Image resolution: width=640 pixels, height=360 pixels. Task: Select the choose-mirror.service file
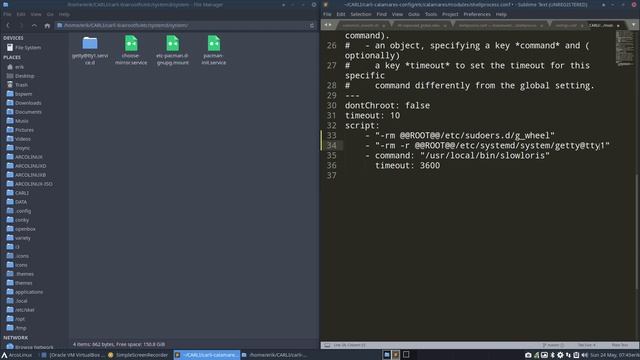point(131,51)
